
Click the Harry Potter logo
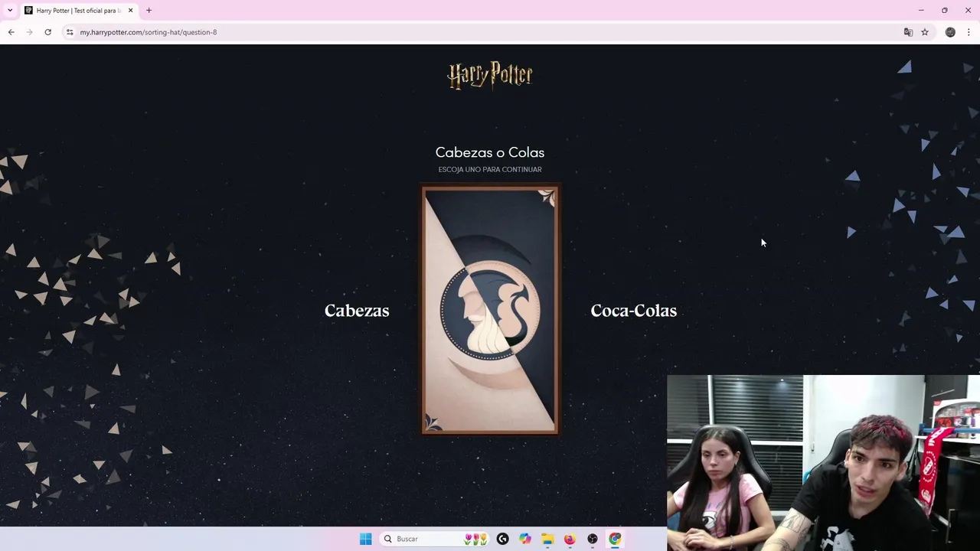(490, 76)
